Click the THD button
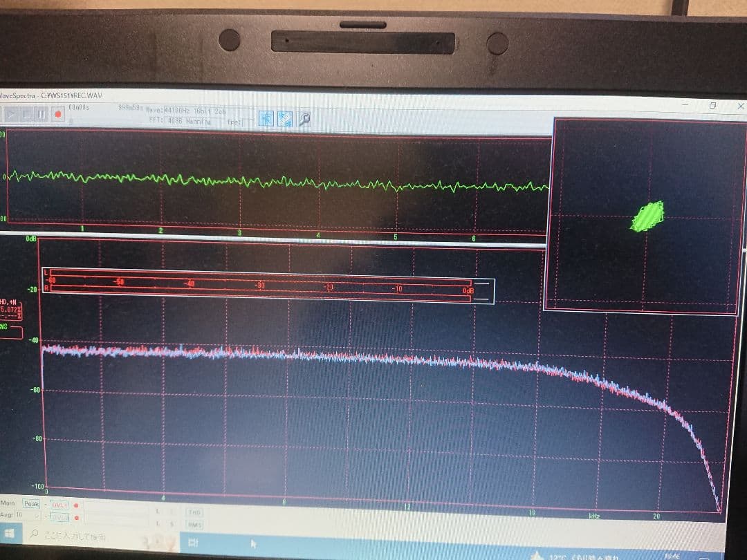Viewport: 747px width, 560px height. coord(194,512)
